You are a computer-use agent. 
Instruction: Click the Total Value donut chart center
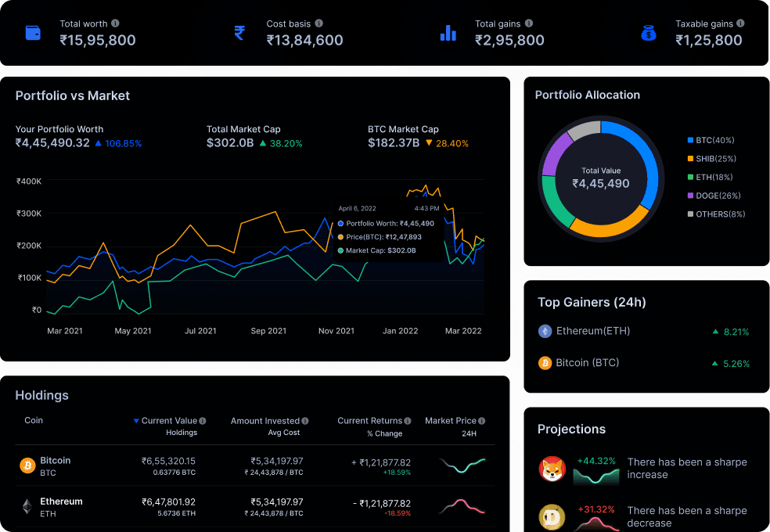[601, 178]
